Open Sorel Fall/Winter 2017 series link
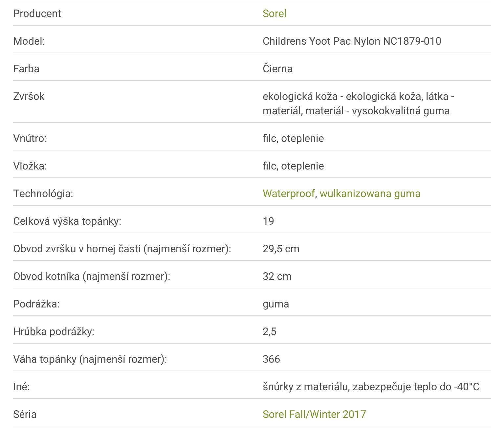This screenshot has width=504, height=430. pos(314,414)
